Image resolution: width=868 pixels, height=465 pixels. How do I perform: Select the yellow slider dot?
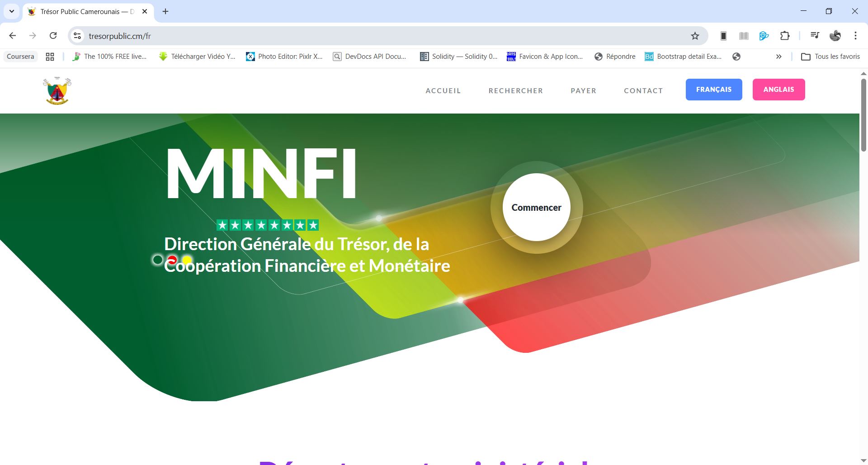point(187,260)
